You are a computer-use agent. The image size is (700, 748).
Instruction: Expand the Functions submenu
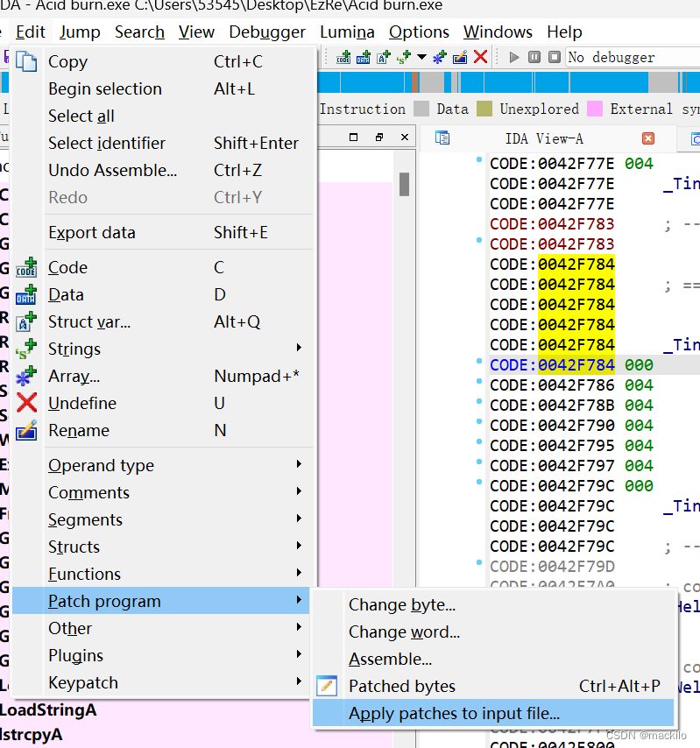coord(299,573)
